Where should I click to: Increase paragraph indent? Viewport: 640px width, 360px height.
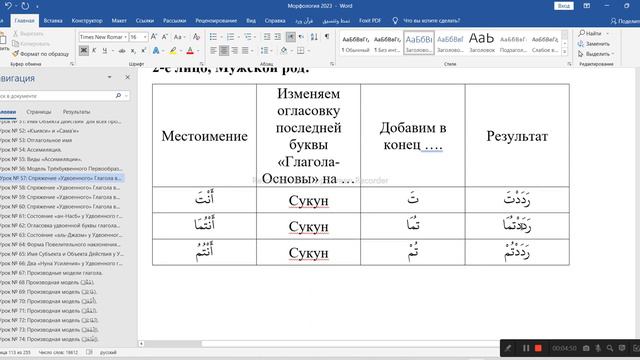pyautogui.click(x=278, y=37)
